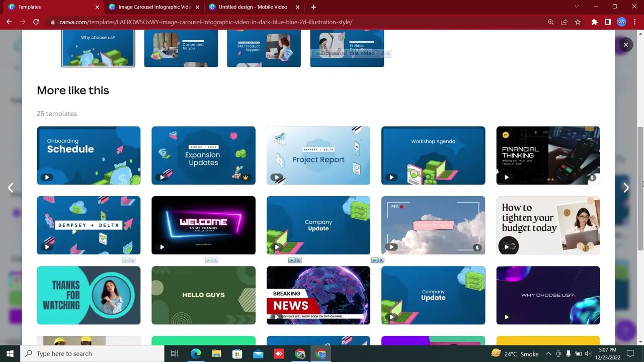Open the Mail app from the taskbar
644x362 pixels.
(x=258, y=353)
